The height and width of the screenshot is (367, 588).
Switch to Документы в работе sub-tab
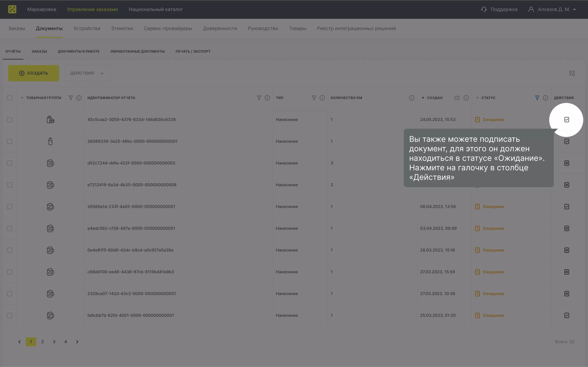[79, 52]
